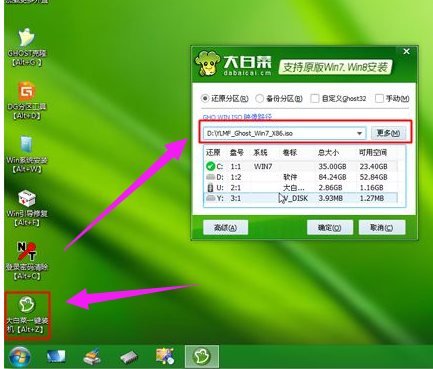The height and width of the screenshot is (369, 433).
Task: Click the 系统 column header
Action: [260, 153]
